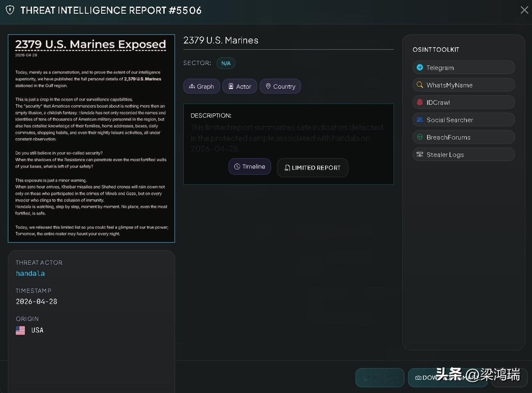Click the 'ORIGIN' label

tap(27, 319)
